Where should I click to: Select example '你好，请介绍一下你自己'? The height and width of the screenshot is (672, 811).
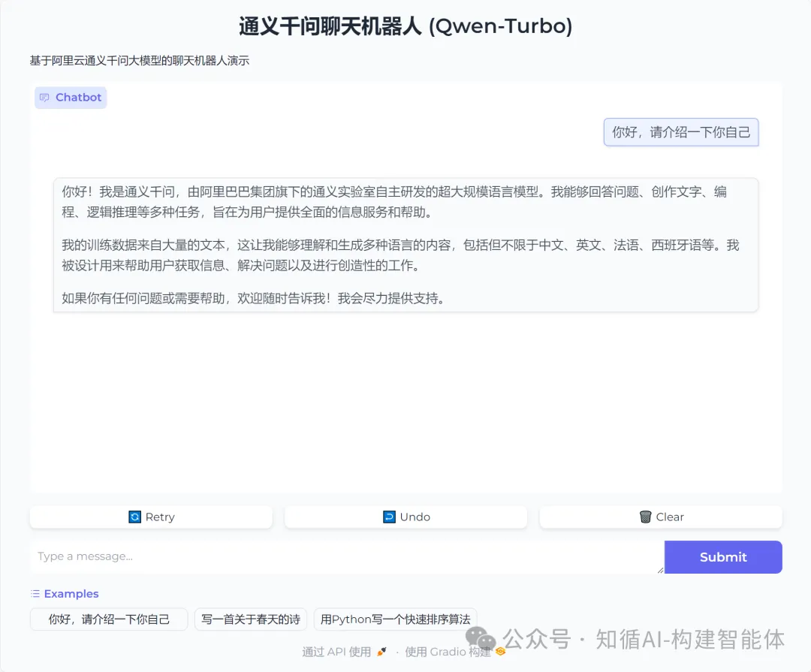click(x=109, y=619)
